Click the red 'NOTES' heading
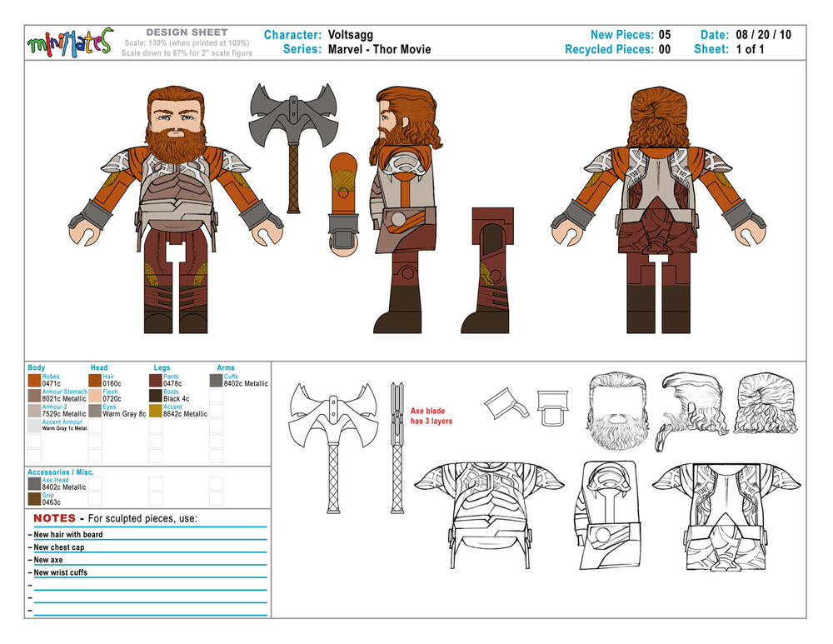Image resolution: width=833 pixels, height=644 pixels. (x=54, y=518)
